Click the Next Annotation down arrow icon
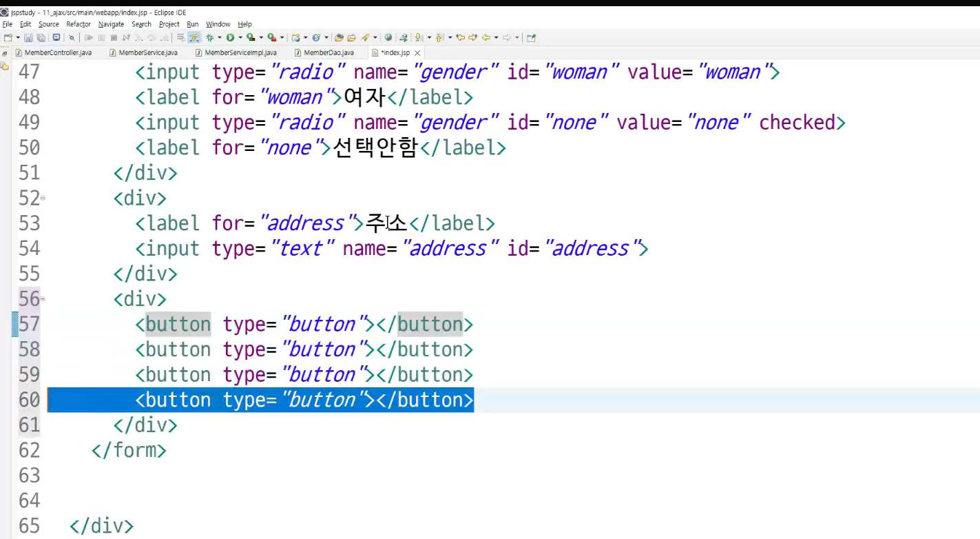Screen dimensions: 980x539 [419, 37]
